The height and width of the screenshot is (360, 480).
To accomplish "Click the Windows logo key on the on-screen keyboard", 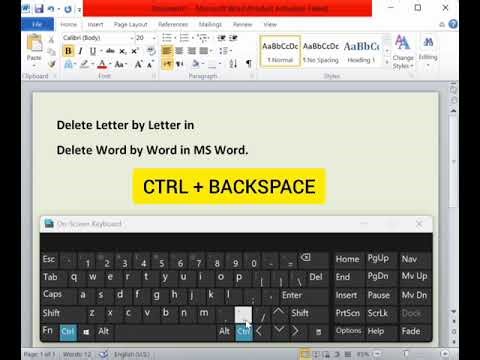I will [86, 332].
